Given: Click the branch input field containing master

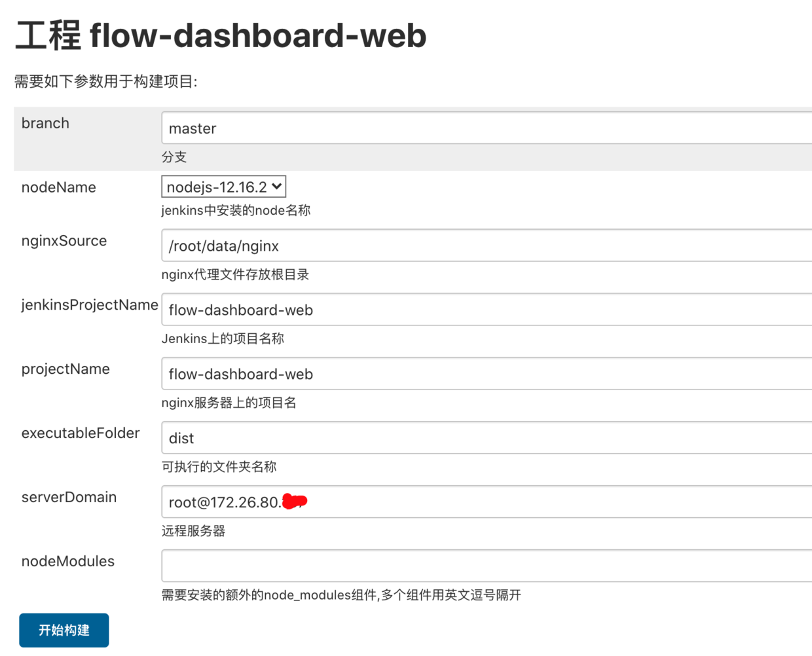Looking at the screenshot, I should pos(487,128).
